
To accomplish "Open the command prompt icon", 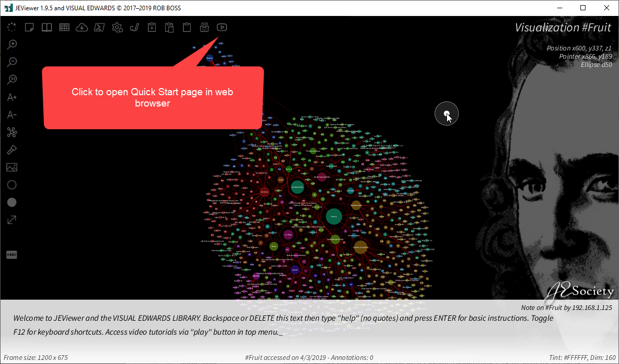I will coord(99,27).
